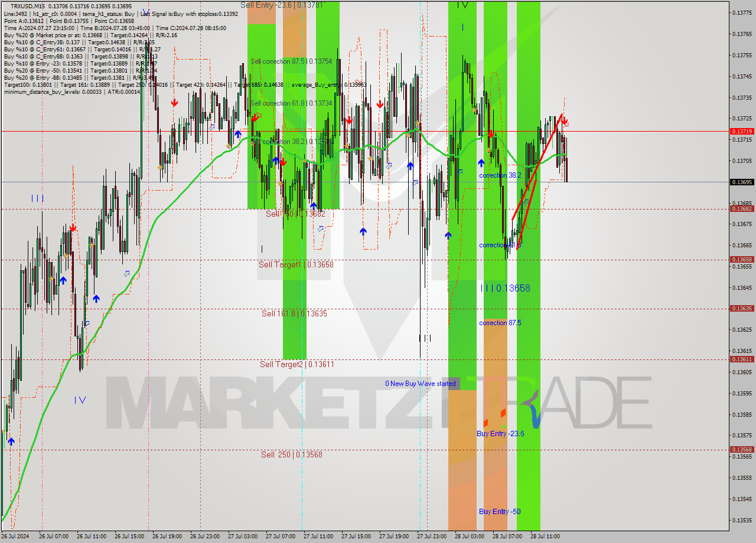756x543 pixels.
Task: Click the '27 Jul 11:00' time axis label
Action: pyautogui.click(x=318, y=537)
